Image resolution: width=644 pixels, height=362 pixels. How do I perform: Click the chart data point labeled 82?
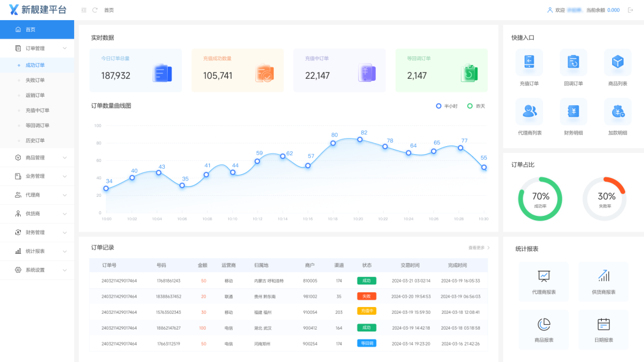click(x=360, y=139)
